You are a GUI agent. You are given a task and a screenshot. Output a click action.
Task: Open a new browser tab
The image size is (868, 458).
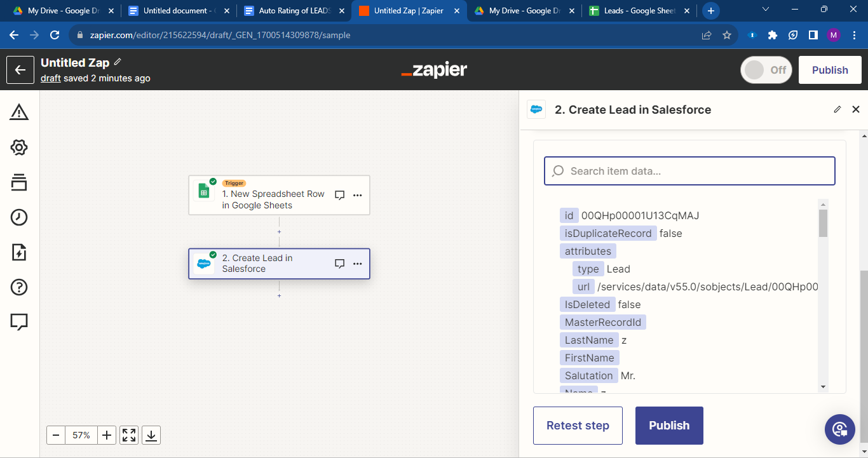coord(710,11)
